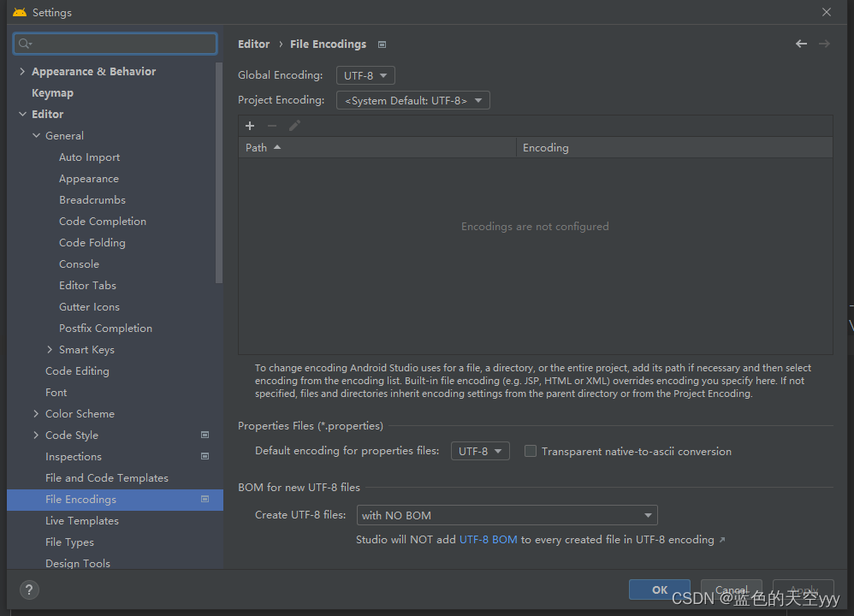Click the icon next to the File Encodings breadcrumb
Screen dimensions: 854x616
pyautogui.click(x=382, y=44)
